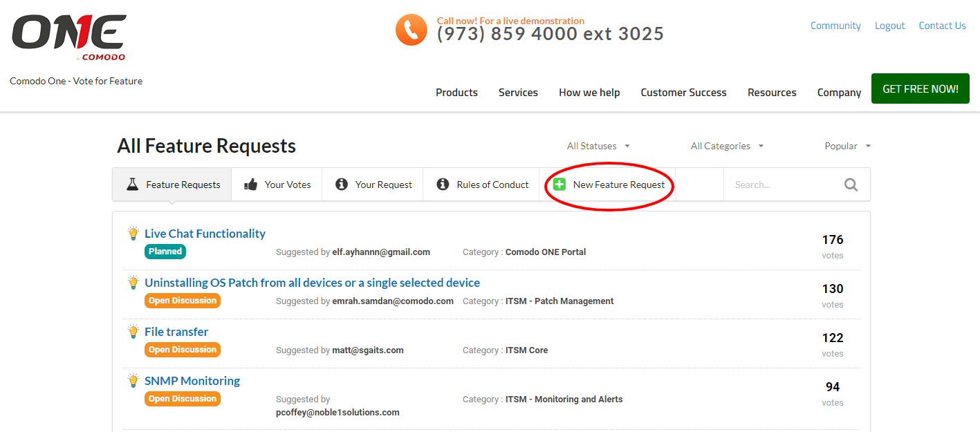
Task: Click Open Discussion badge under File transfer
Action: click(183, 350)
